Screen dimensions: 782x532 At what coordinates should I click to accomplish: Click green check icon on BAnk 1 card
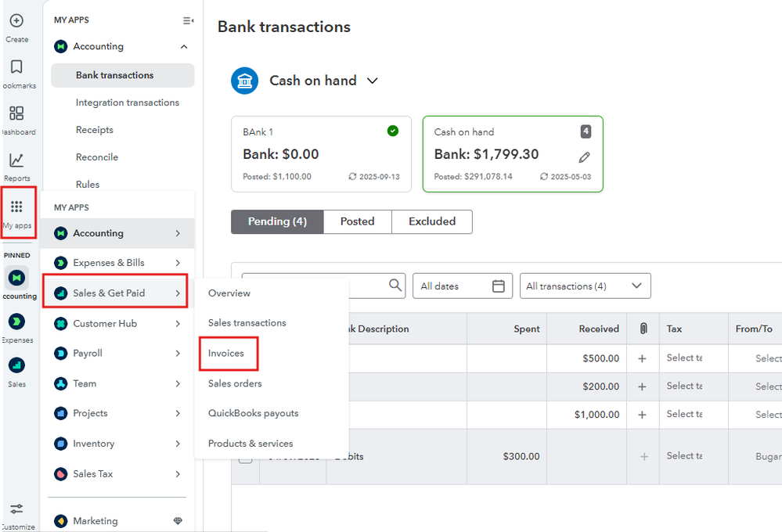[x=393, y=131]
